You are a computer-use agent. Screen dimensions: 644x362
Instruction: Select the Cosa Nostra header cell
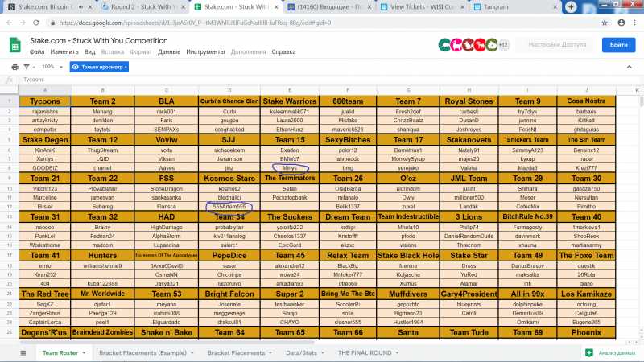586,101
